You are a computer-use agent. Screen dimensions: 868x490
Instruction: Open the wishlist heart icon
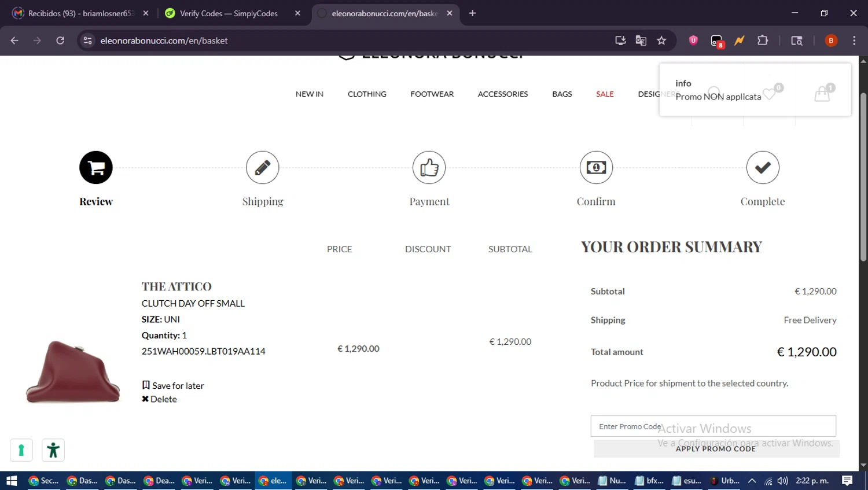point(770,94)
